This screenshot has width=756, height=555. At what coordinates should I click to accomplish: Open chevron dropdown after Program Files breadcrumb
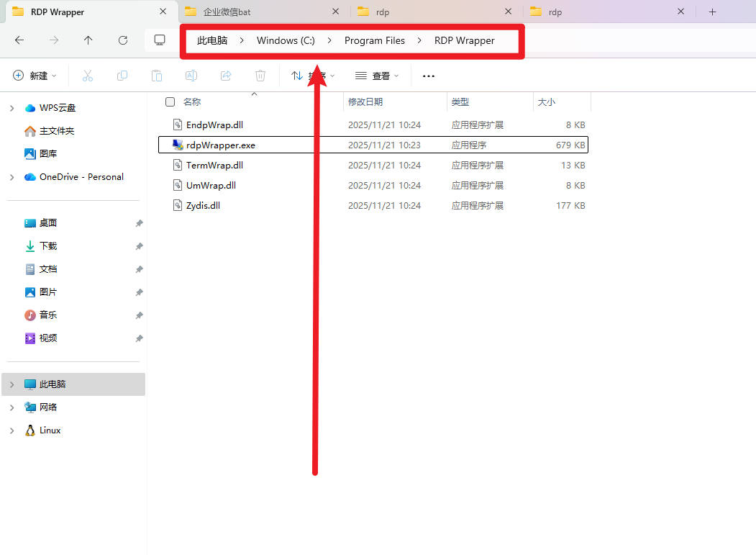[x=419, y=40]
